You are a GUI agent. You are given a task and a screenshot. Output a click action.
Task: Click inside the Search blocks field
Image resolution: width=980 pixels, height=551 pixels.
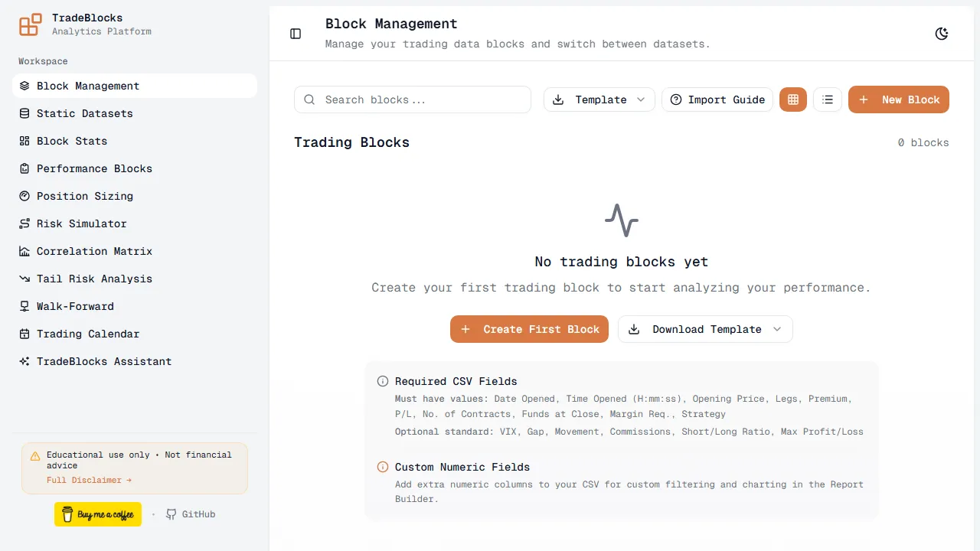(412, 99)
